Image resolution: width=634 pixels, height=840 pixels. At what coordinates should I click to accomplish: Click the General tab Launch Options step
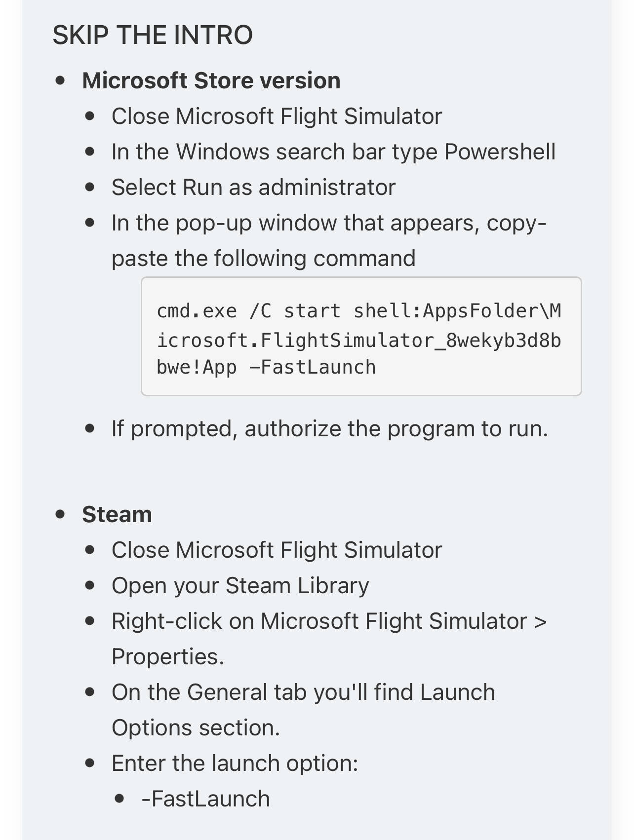(x=303, y=692)
